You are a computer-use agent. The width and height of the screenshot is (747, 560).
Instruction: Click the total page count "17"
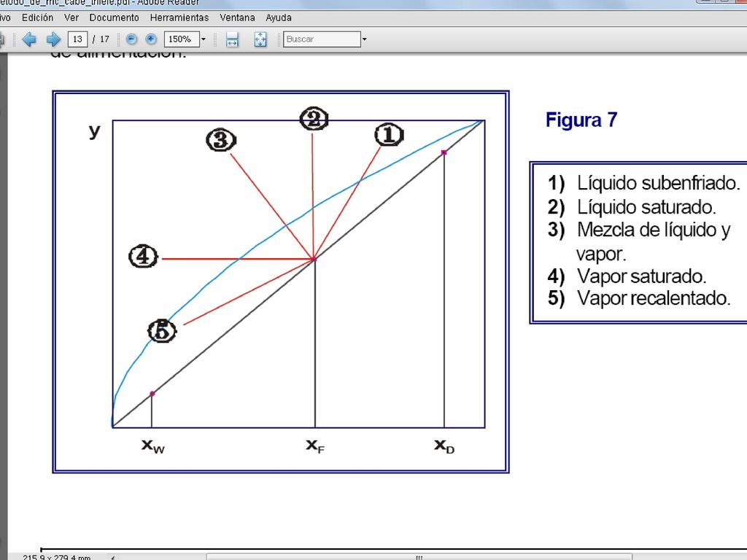(x=104, y=39)
